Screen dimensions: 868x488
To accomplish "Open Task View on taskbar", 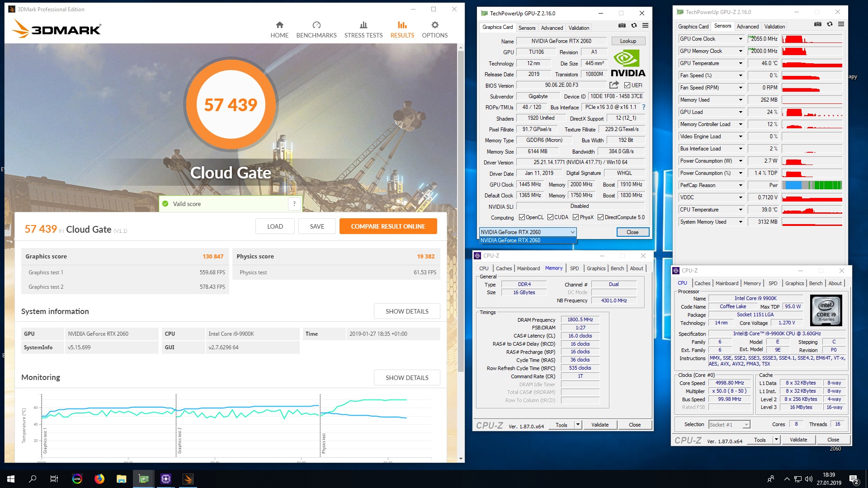I will (54, 479).
